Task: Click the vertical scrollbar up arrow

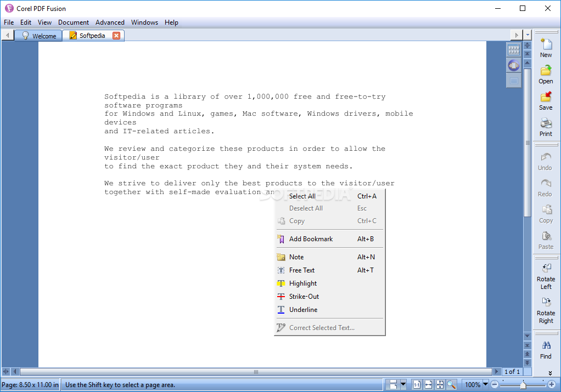Action: coord(528,63)
